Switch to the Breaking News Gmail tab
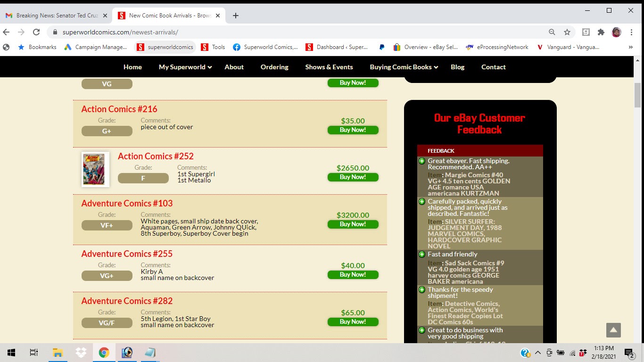 pos(57,16)
